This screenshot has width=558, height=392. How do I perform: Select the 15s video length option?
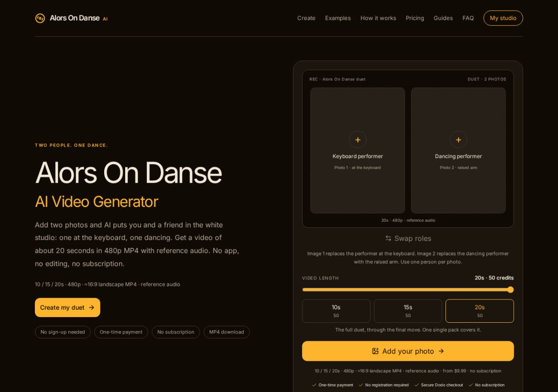click(408, 311)
